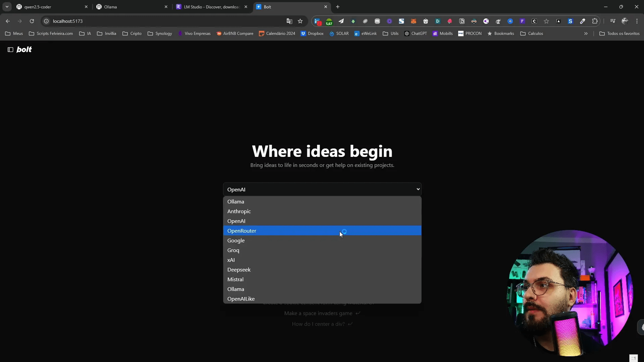This screenshot has height=362, width=644.
Task: Open the MetaMask fox extension
Action: click(x=414, y=21)
